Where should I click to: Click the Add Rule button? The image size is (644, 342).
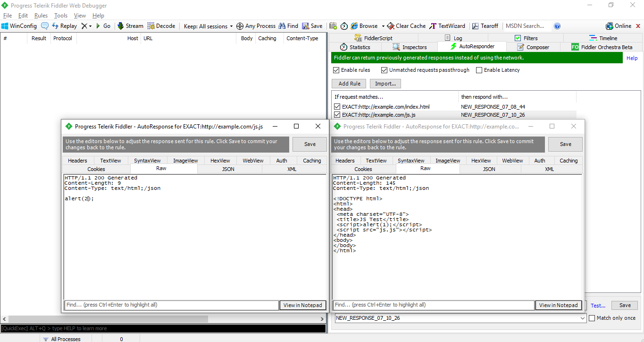(349, 84)
